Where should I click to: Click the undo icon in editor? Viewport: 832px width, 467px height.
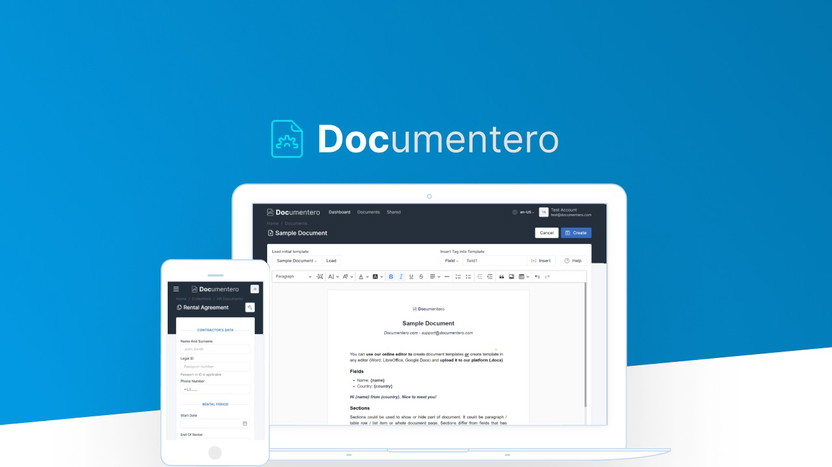pos(537,277)
